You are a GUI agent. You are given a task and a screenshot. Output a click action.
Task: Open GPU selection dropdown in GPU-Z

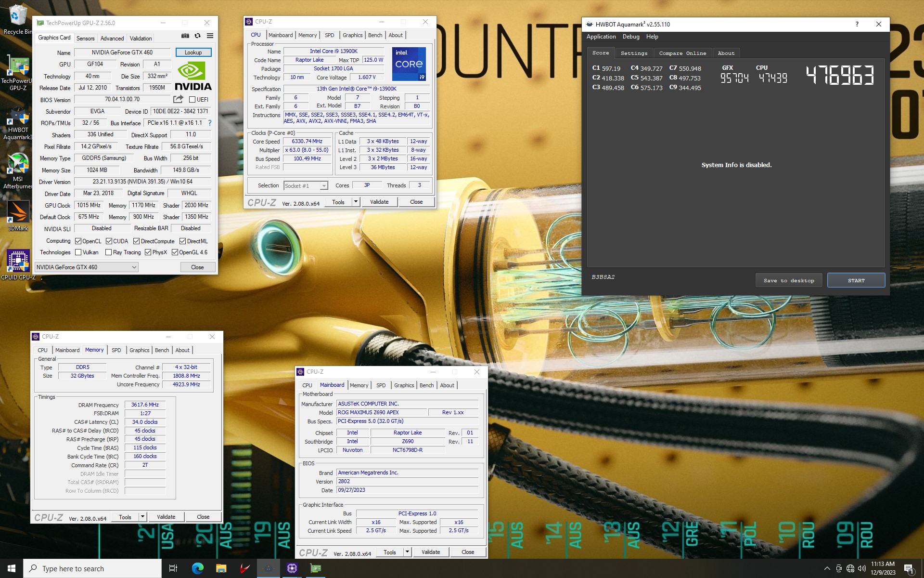(x=87, y=267)
